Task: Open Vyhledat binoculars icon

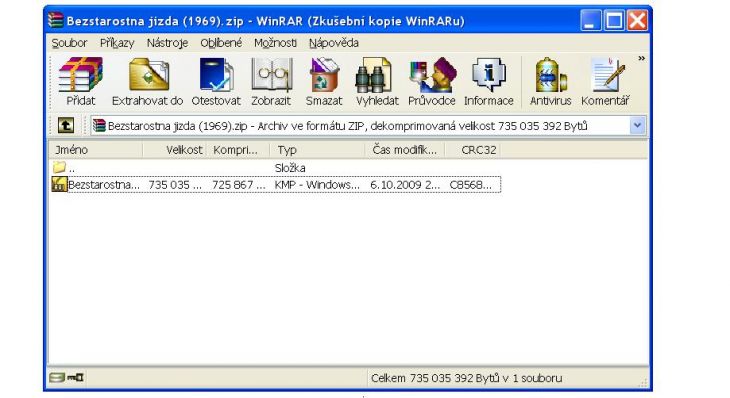Action: click(x=373, y=75)
